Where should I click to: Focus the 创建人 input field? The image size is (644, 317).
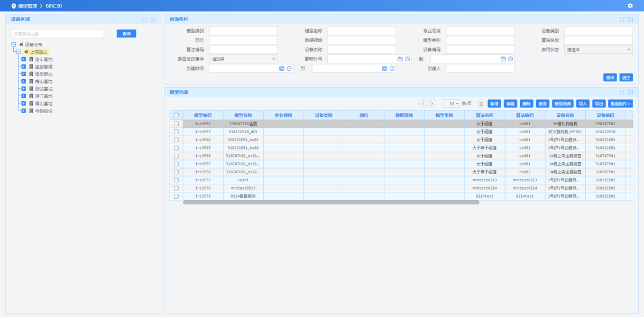480,69
